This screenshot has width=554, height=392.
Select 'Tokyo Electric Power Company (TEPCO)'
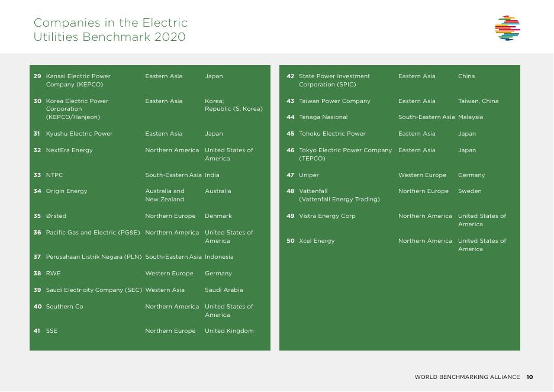pos(345,155)
